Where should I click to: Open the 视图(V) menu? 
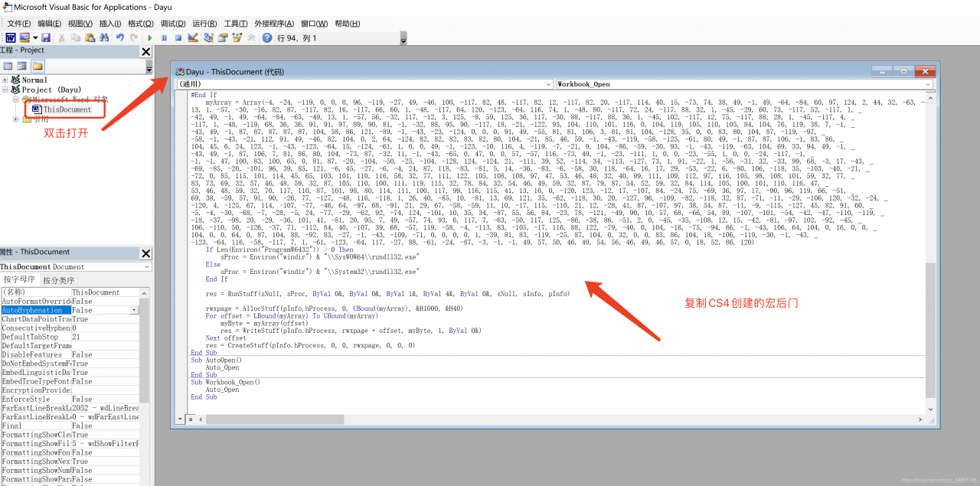pos(80,24)
